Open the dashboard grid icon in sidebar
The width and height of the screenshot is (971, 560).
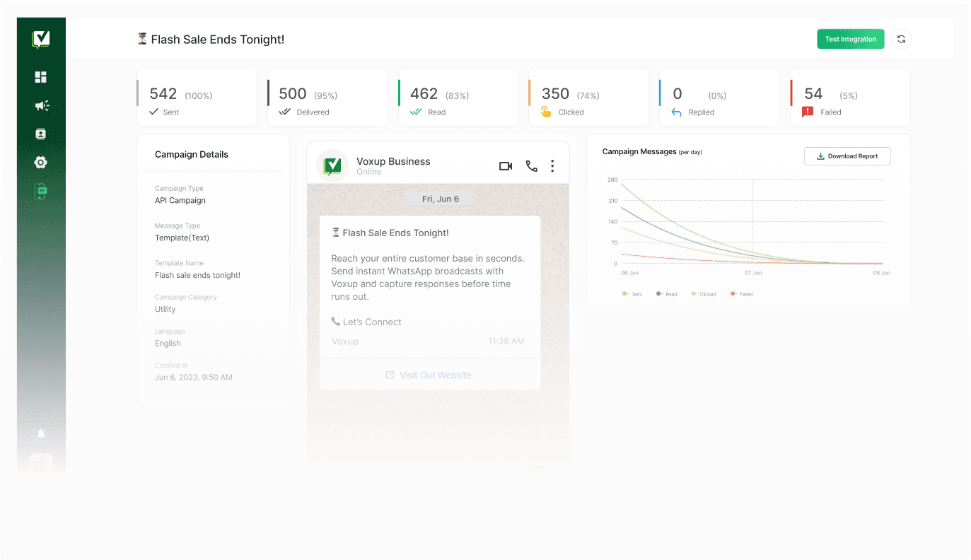41,77
